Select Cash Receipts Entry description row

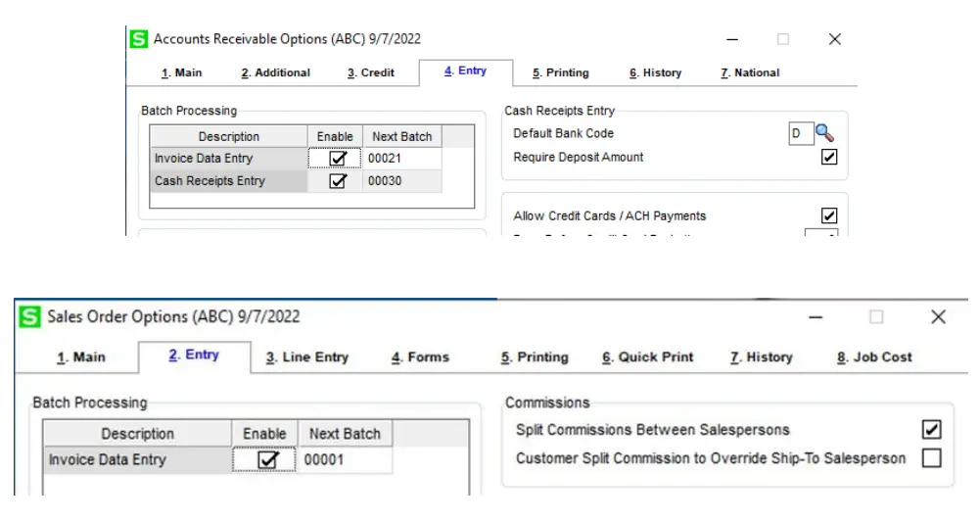point(228,180)
